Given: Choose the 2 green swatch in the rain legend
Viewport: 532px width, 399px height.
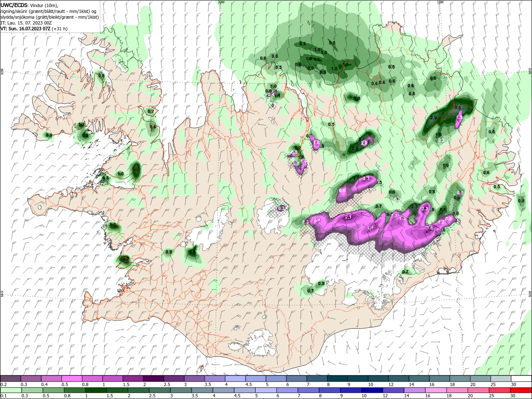Looking at the screenshot, I should click(x=138, y=390).
